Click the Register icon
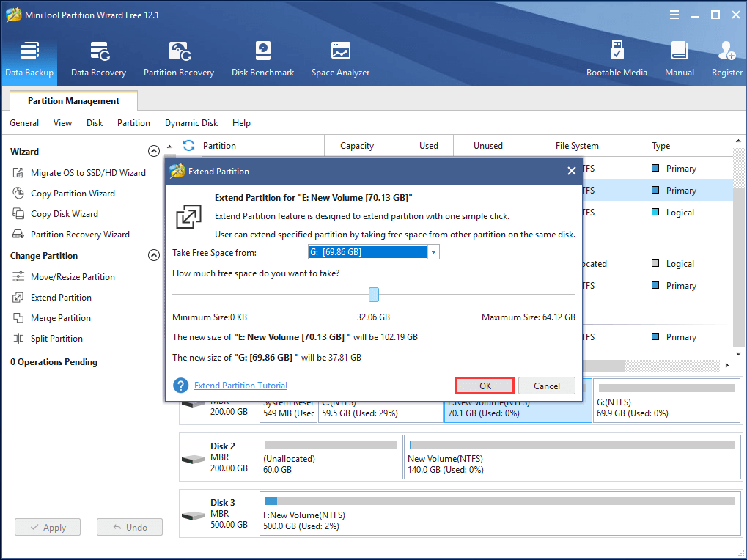Screen dimensions: 747x560 pos(726,59)
